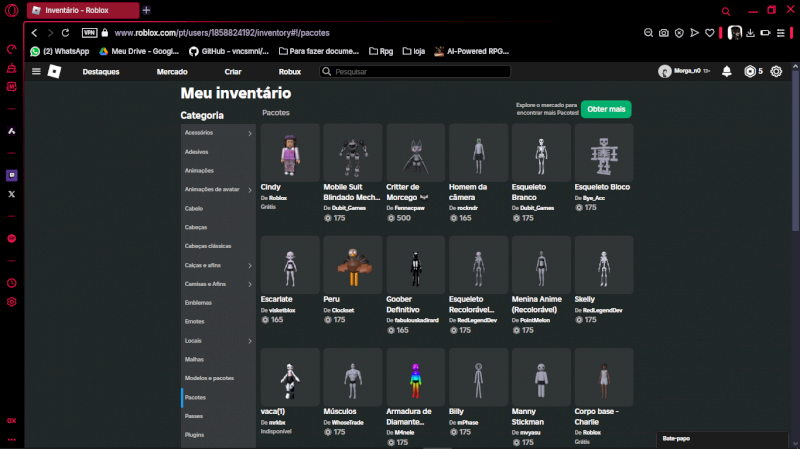Click the browser back arrow
Screen dimensions: 800x449
pyautogui.click(x=34, y=33)
